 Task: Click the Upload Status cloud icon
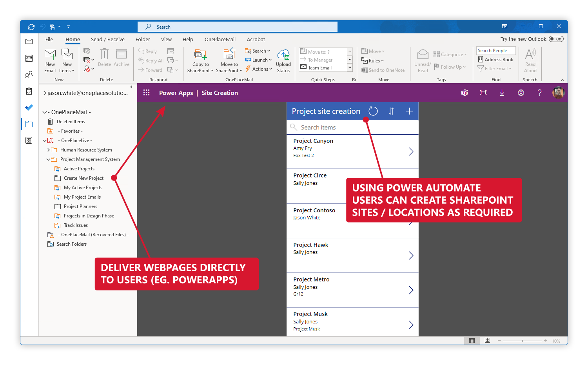(x=283, y=54)
